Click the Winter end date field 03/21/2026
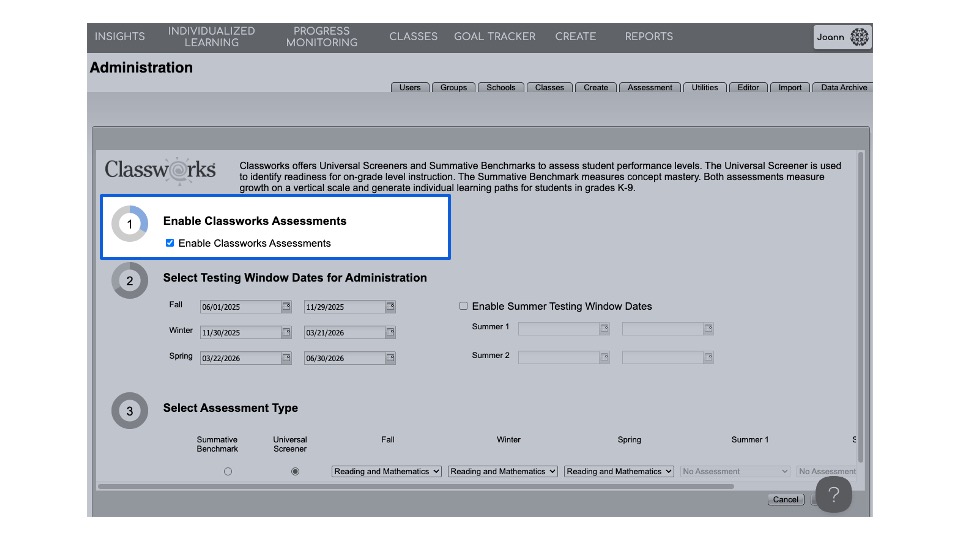960x540 pixels. click(x=345, y=332)
